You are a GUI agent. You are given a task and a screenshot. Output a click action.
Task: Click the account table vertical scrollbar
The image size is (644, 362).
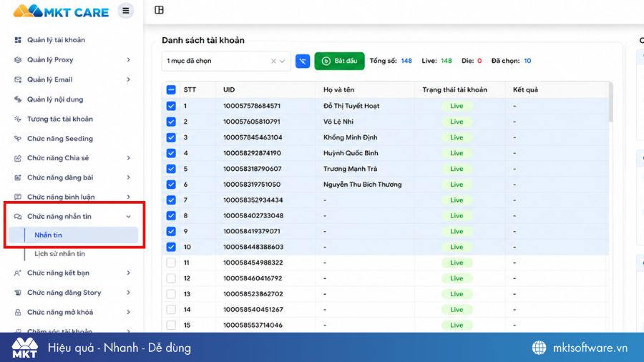pos(611,102)
